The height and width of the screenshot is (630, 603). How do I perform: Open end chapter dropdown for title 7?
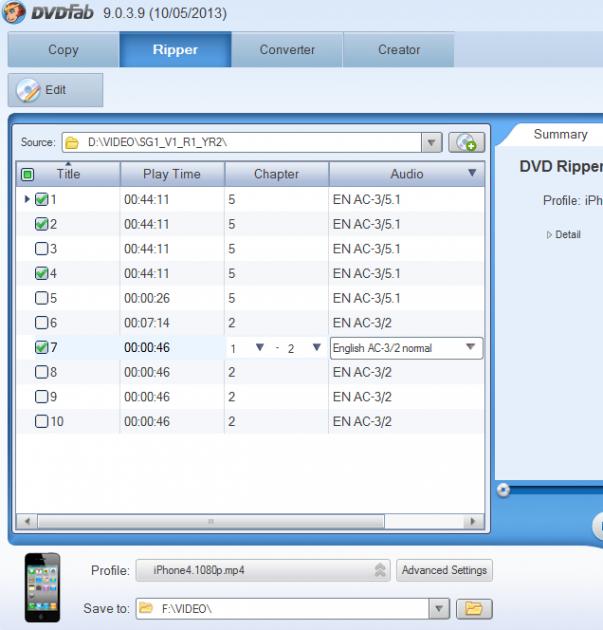317,347
